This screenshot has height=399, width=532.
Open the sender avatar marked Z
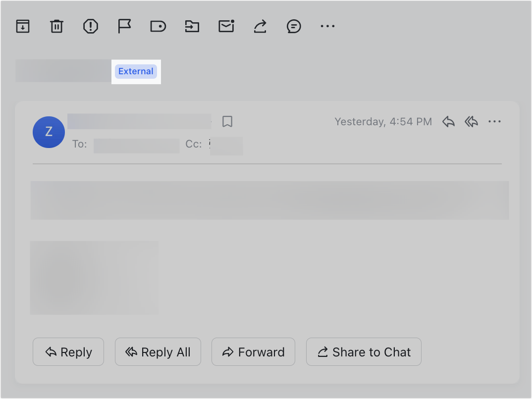48,132
